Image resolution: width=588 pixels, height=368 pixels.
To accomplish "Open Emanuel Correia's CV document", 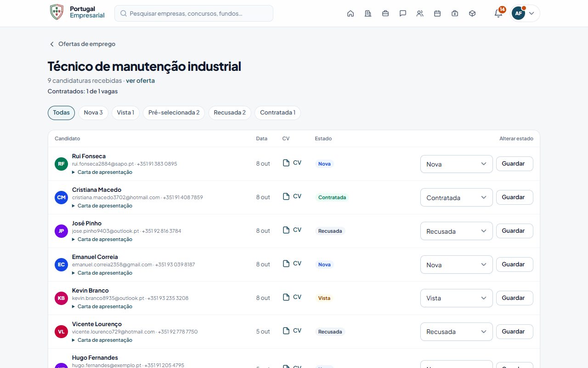I will tap(292, 264).
